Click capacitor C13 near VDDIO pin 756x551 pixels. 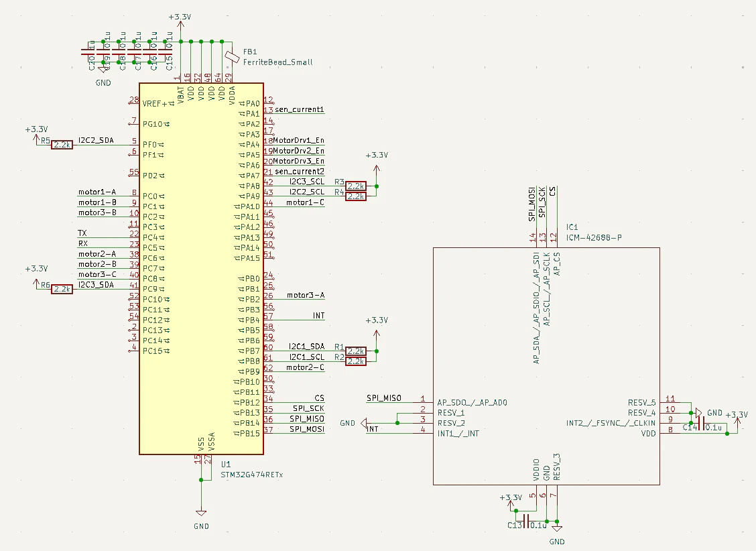tap(526, 521)
